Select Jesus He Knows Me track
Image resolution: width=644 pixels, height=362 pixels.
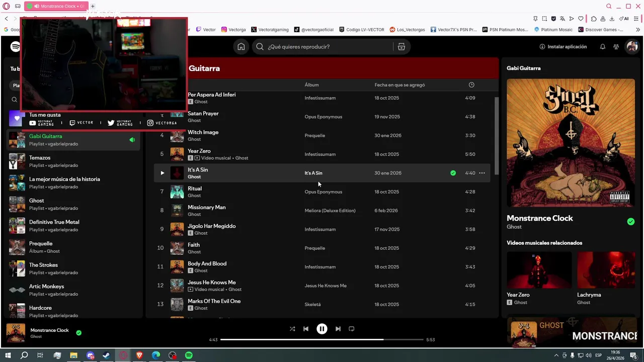[322, 286]
